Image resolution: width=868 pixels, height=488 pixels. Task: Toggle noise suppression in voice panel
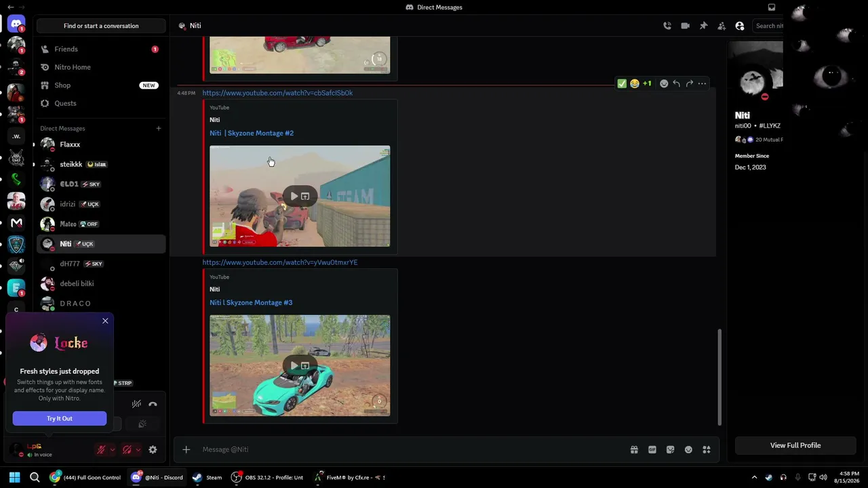[x=136, y=404]
